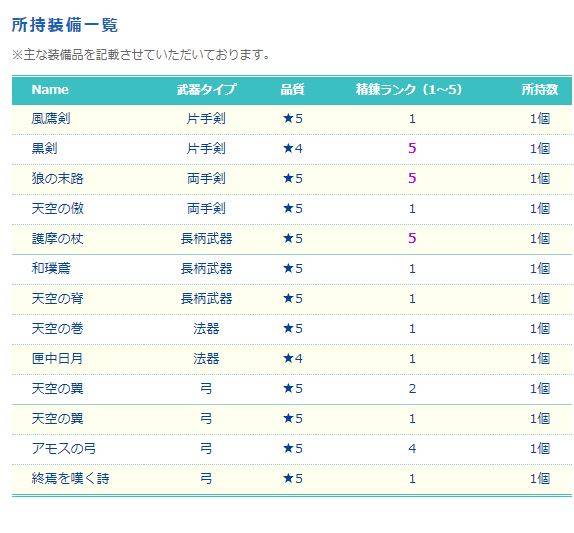The image size is (574, 533).
Task: Click ★5 quality in the 風鷹剣 row
Action: (292, 119)
